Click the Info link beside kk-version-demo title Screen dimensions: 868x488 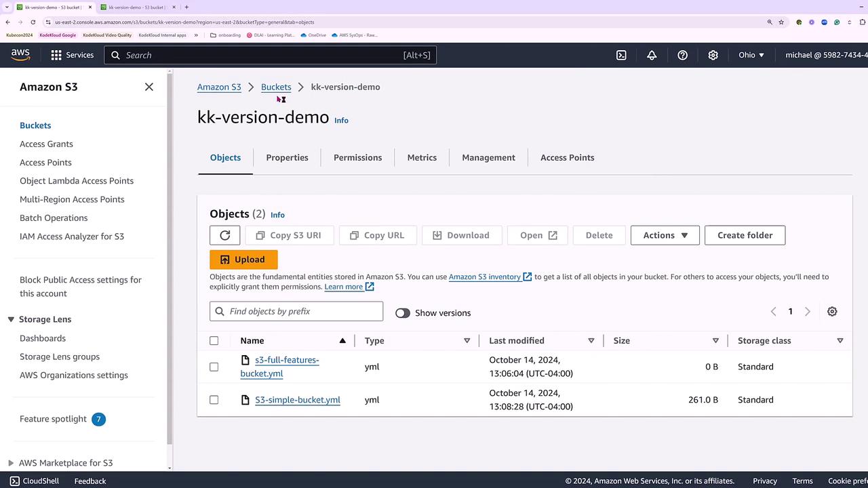pos(341,121)
